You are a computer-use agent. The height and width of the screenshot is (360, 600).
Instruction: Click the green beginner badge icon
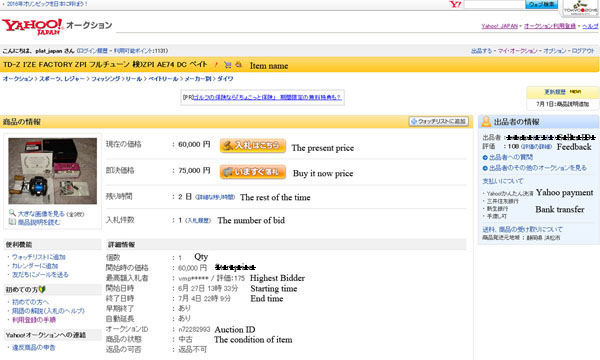[x=42, y=290]
